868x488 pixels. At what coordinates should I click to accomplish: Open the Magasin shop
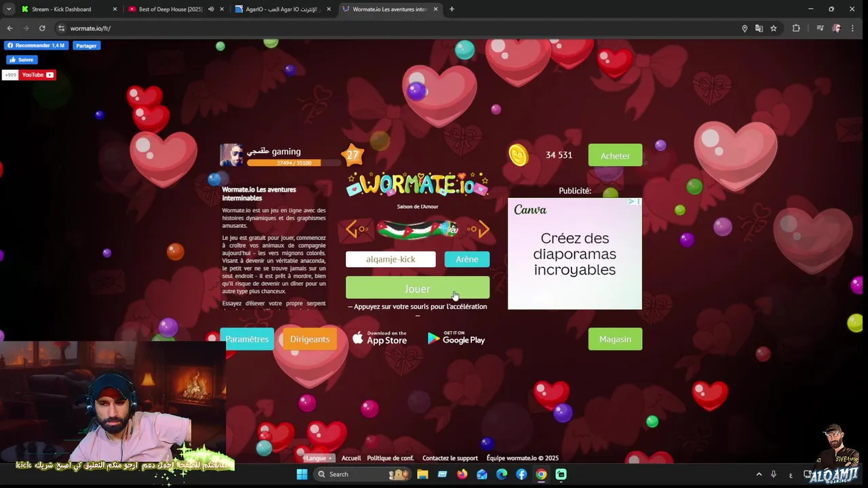point(615,339)
